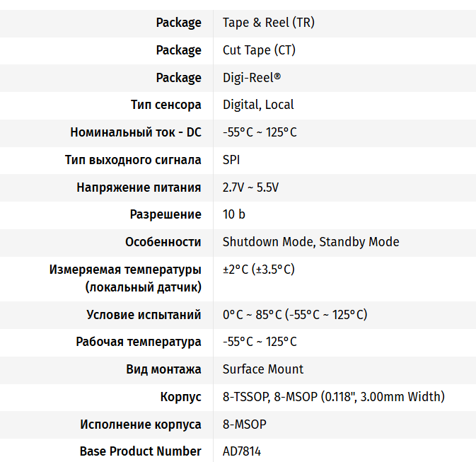Click the Digi-Reel® package value
The height and width of the screenshot is (462, 476).
tap(252, 78)
